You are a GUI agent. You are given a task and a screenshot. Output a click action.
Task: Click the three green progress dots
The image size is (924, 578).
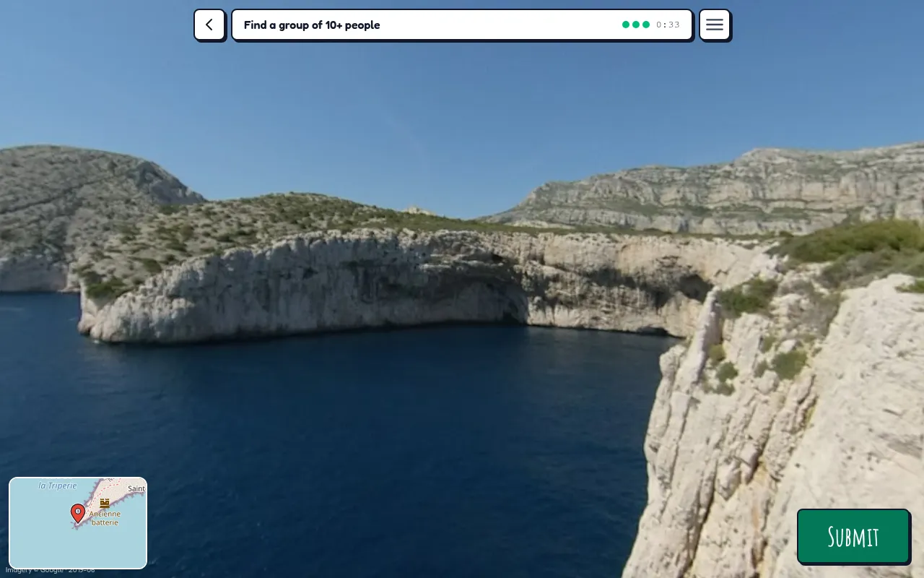click(636, 25)
